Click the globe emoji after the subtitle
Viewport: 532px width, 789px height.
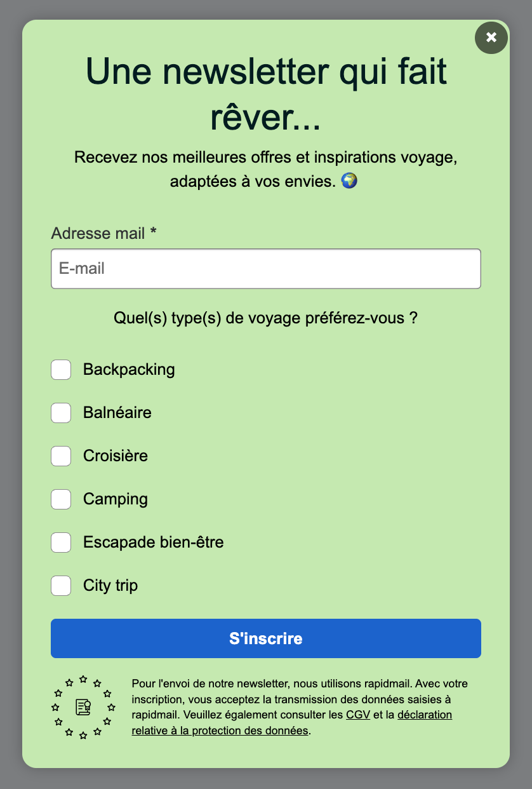click(349, 181)
